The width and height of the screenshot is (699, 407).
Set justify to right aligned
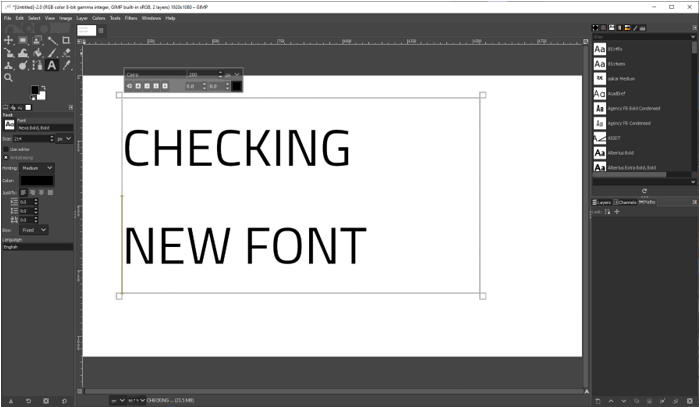[33, 192]
